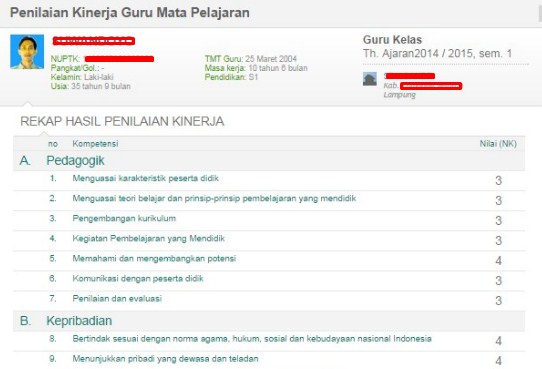The width and height of the screenshot is (542, 369).
Task: Click the 'Kelamin: Laki-laki' text
Action: [82, 77]
